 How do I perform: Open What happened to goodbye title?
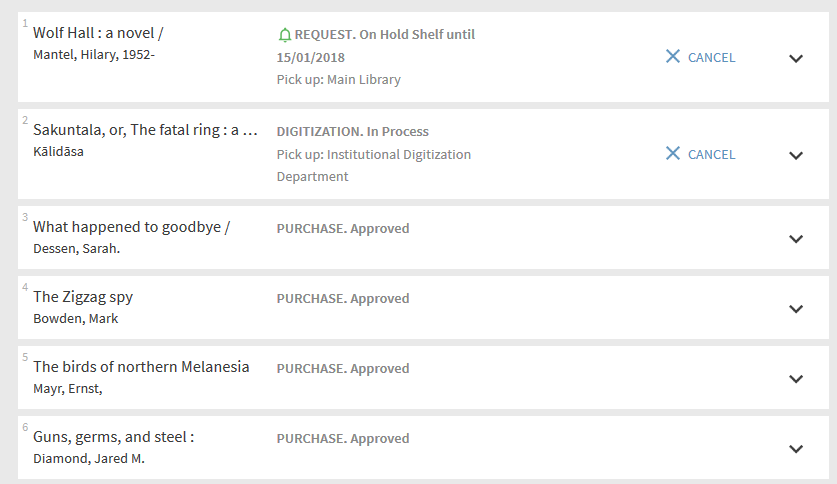pos(131,227)
